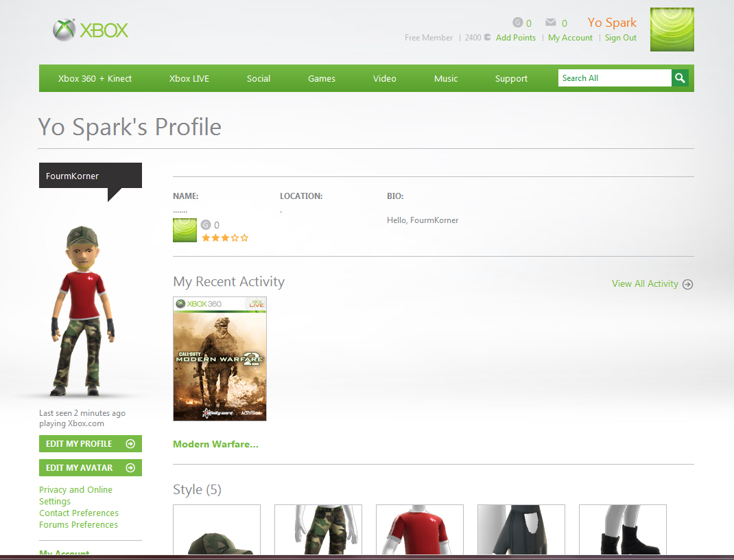The width and height of the screenshot is (734, 560).
Task: Open messages via the envelope icon
Action: coord(550,22)
